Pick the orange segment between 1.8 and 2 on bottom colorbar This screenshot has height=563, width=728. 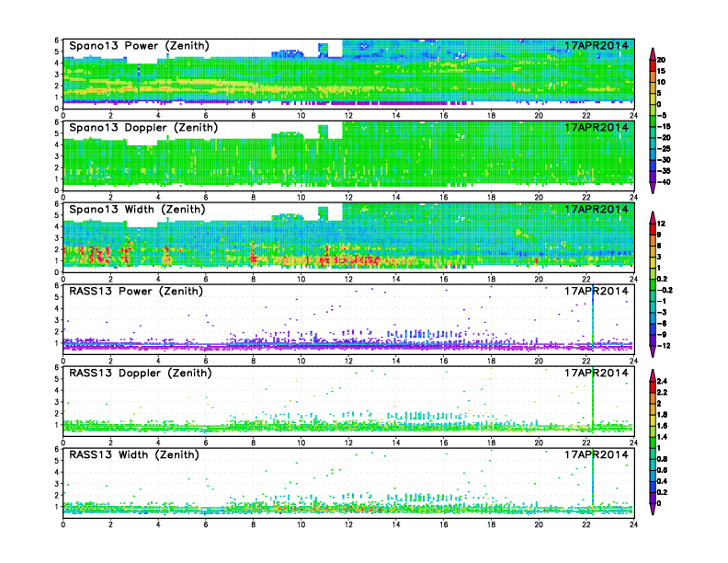pyautogui.click(x=653, y=409)
